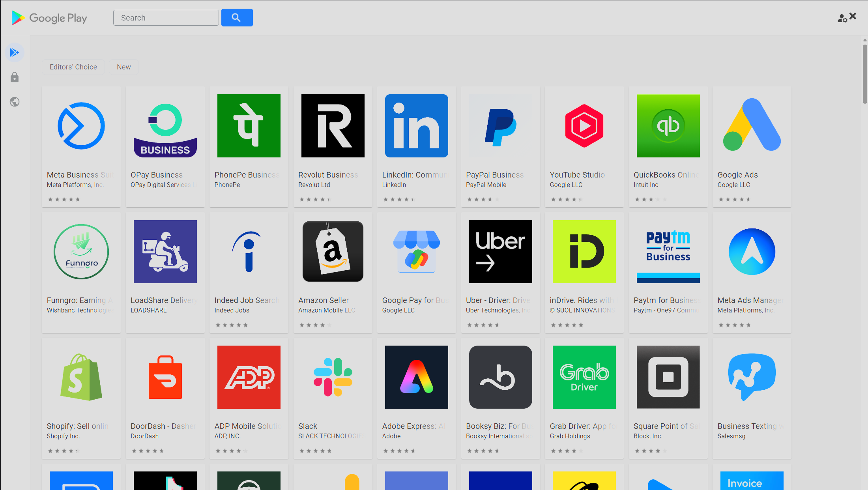Viewport: 868px width, 490px height.
Task: Click the LOADSHARE developer text
Action: (149, 310)
